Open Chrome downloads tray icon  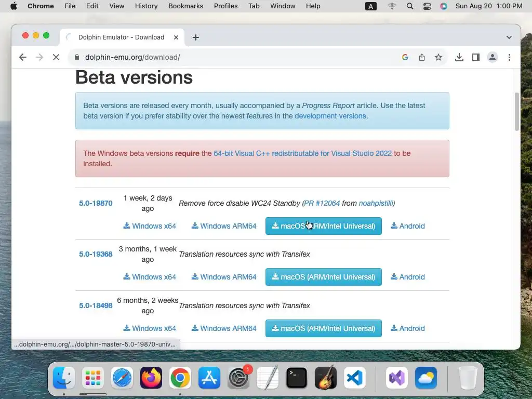coord(459,57)
